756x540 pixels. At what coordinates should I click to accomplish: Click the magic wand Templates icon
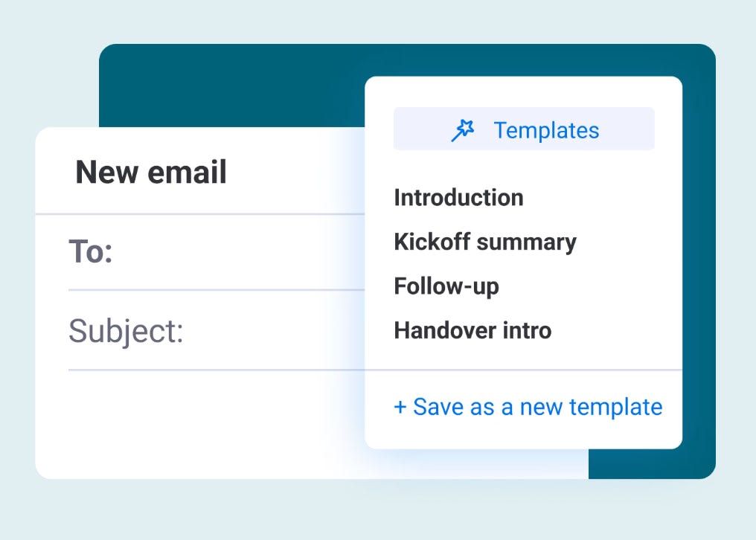(463, 131)
